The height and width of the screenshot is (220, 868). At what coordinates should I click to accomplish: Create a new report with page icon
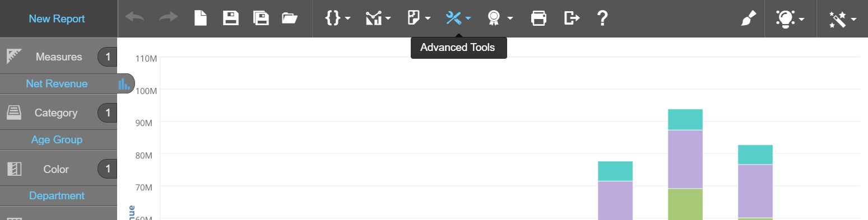coord(200,18)
